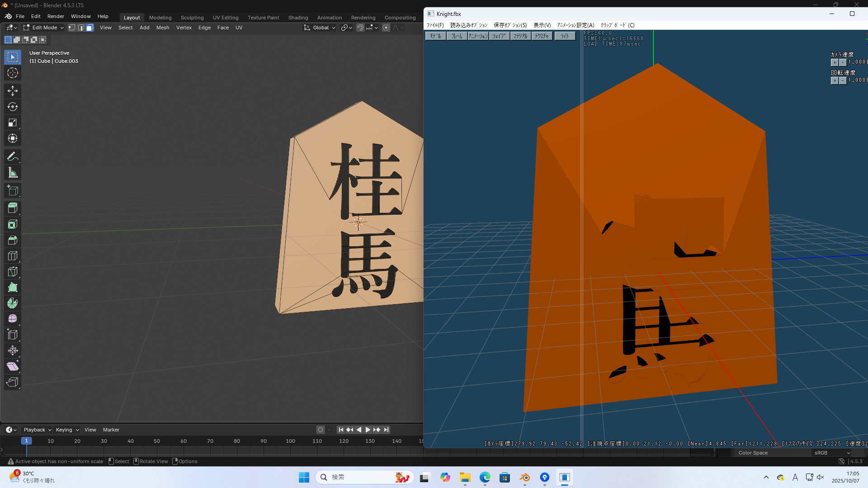Screen dimensions: 868x488
Task: Select the Knife tool
Action: pos(13,272)
